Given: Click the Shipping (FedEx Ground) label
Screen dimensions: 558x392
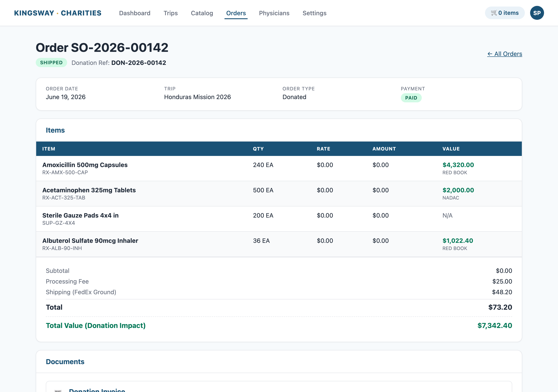Looking at the screenshot, I should pos(81,292).
